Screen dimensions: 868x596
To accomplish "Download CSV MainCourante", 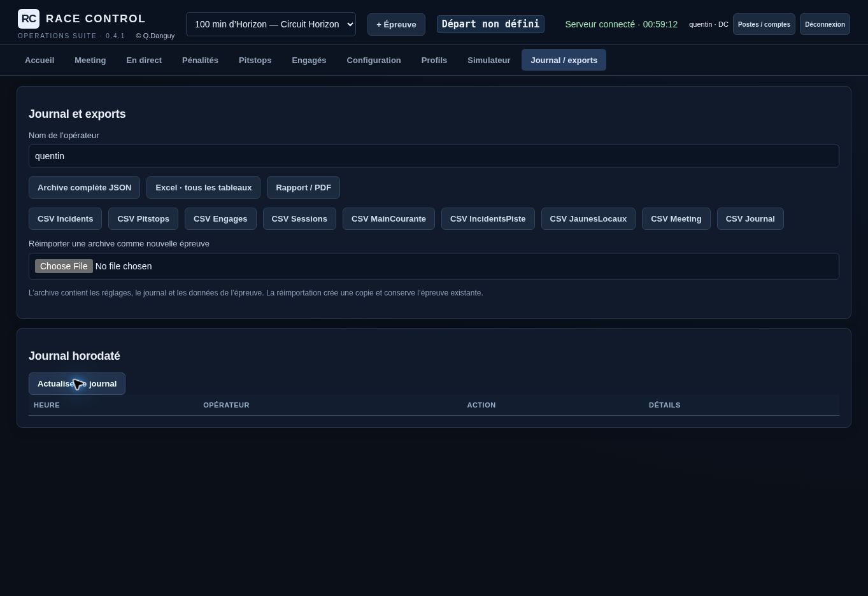I will tap(388, 219).
